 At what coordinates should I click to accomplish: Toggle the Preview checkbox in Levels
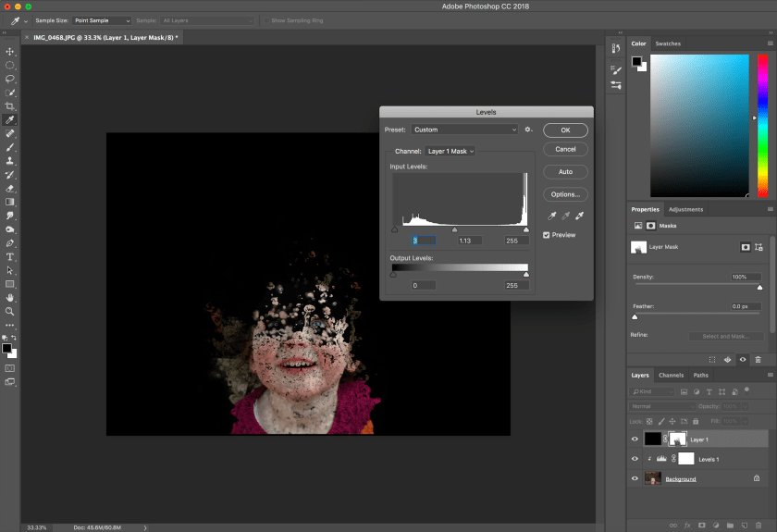(546, 235)
